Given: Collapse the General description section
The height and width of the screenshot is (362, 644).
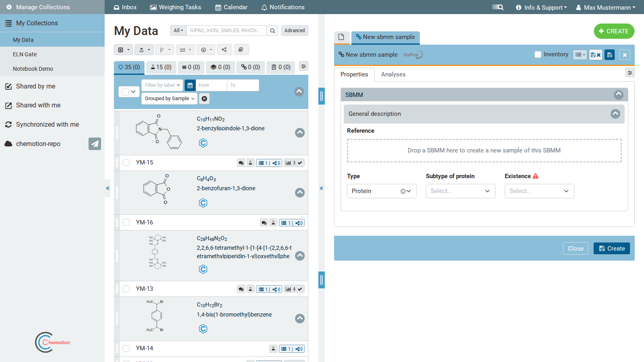Looking at the screenshot, I should [x=615, y=114].
